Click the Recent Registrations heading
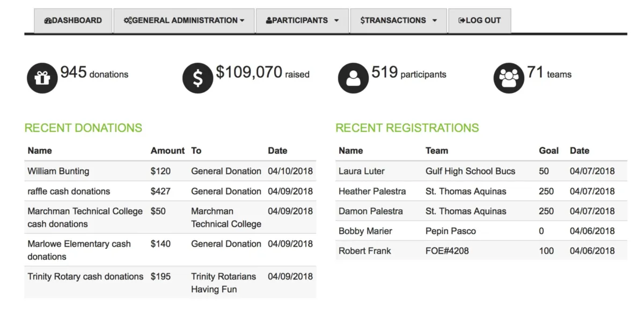The height and width of the screenshot is (310, 644). [x=407, y=128]
